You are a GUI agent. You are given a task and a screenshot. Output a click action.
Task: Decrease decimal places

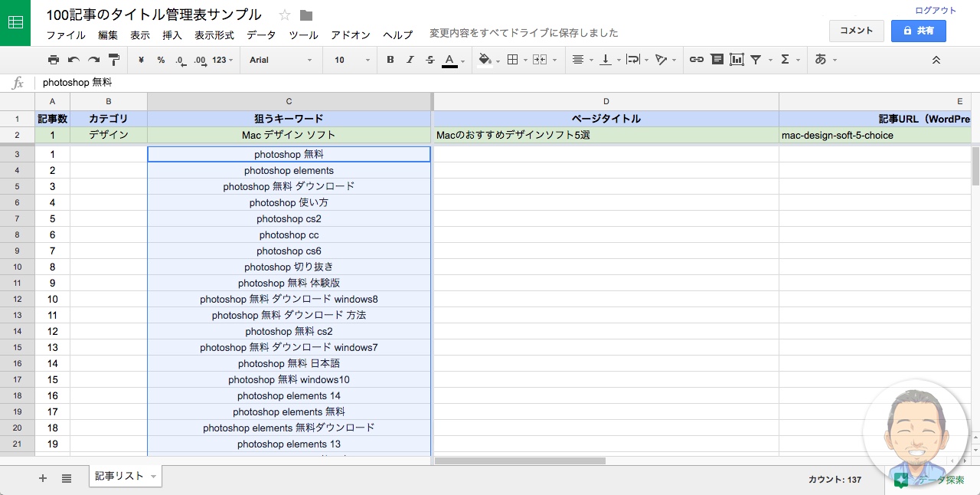pyautogui.click(x=180, y=60)
